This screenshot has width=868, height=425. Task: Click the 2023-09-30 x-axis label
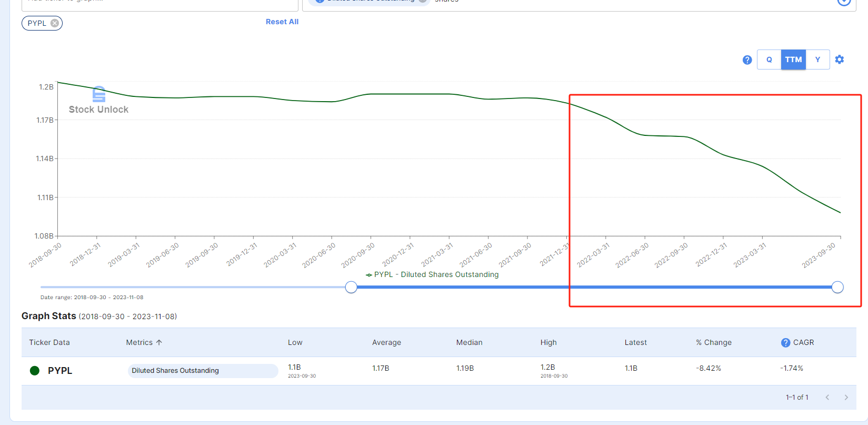(x=819, y=255)
